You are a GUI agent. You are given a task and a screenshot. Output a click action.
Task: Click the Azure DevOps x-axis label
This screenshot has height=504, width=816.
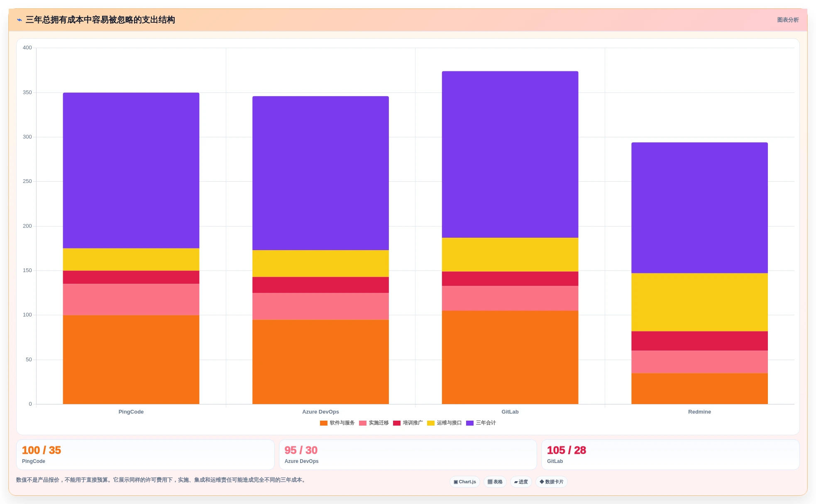click(320, 412)
